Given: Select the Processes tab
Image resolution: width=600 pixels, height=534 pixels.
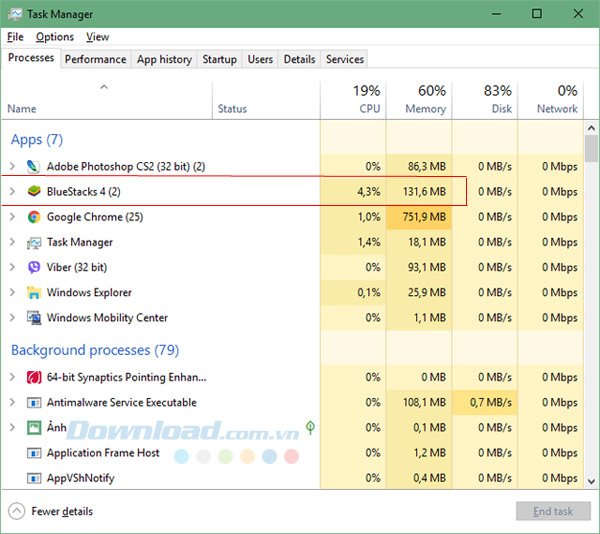Looking at the screenshot, I should 31,58.
